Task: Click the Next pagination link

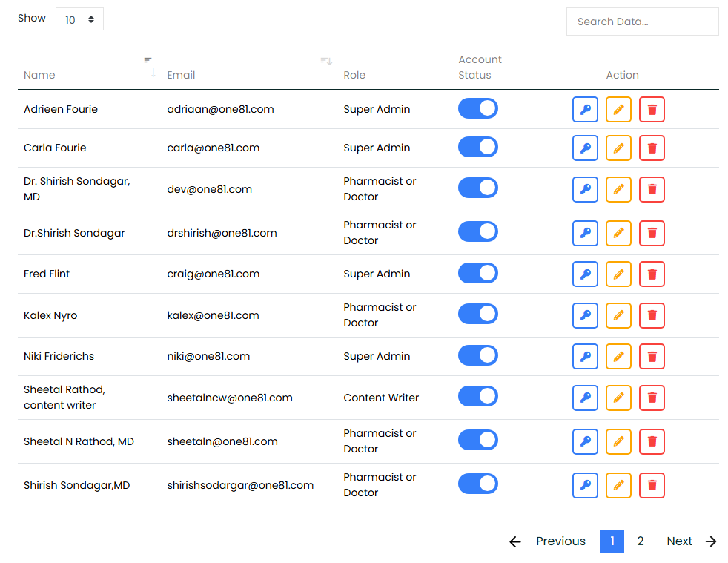Action: point(690,541)
